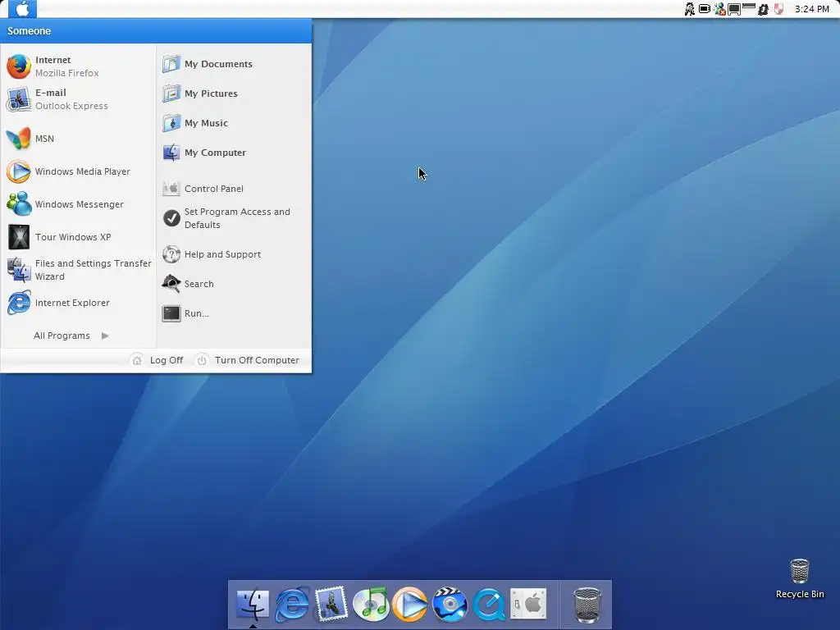Launch Internet Explorer from the dock
840x630 pixels.
(x=292, y=605)
